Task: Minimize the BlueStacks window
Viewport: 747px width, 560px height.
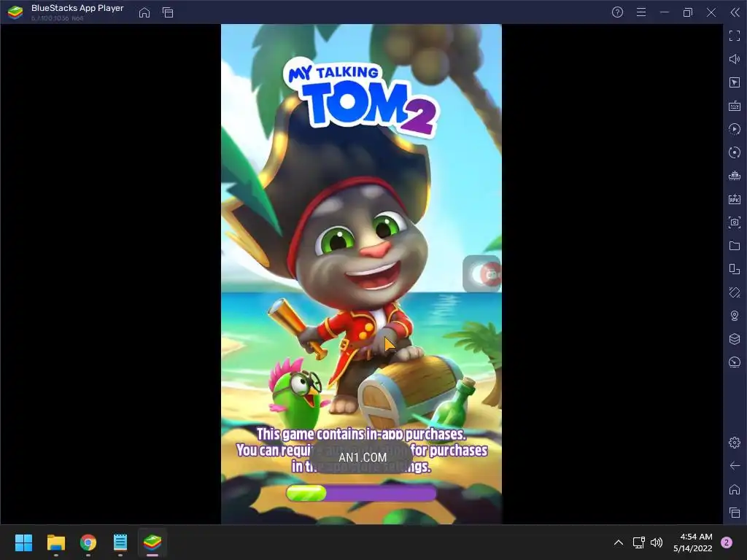Action: click(665, 12)
